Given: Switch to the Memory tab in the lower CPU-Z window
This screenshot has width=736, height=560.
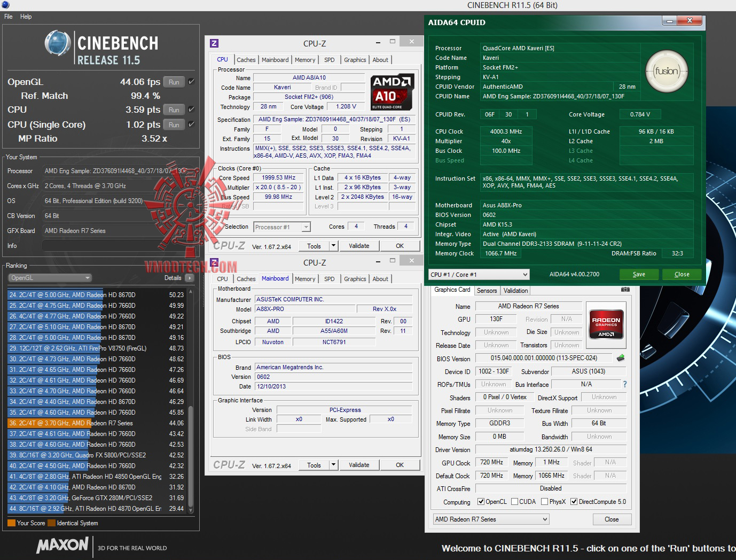Looking at the screenshot, I should click(x=305, y=279).
